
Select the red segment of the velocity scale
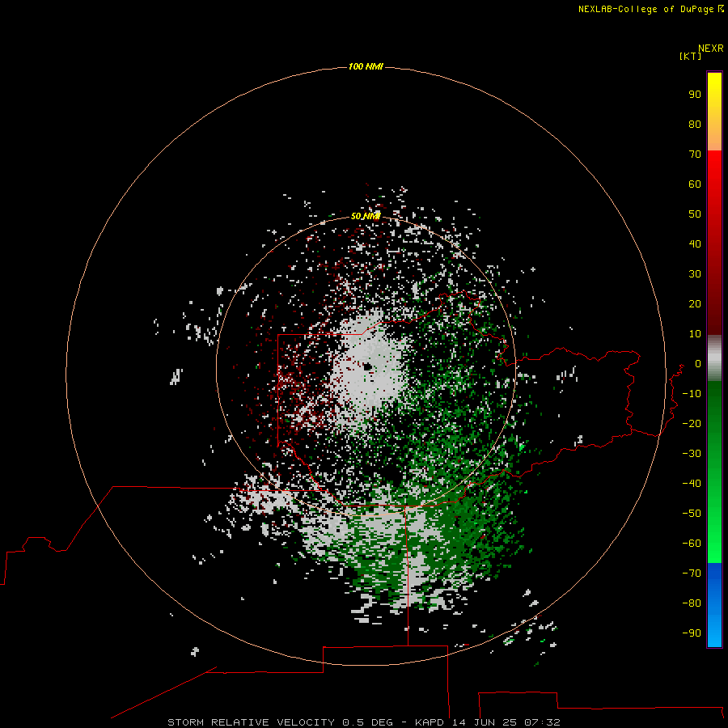[x=714, y=243]
